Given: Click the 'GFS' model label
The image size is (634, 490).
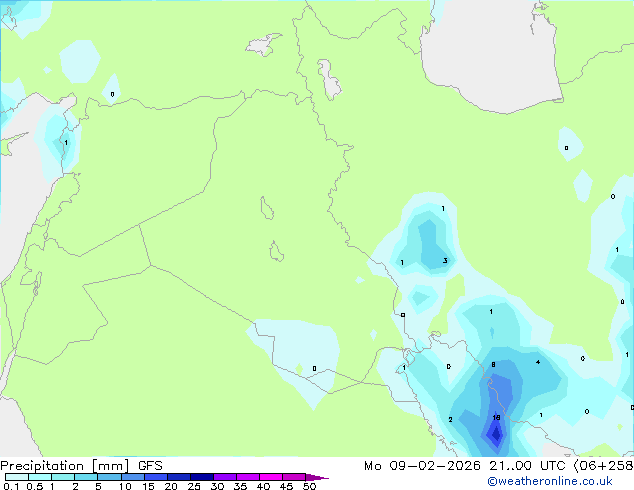Looking at the screenshot, I should [150, 466].
